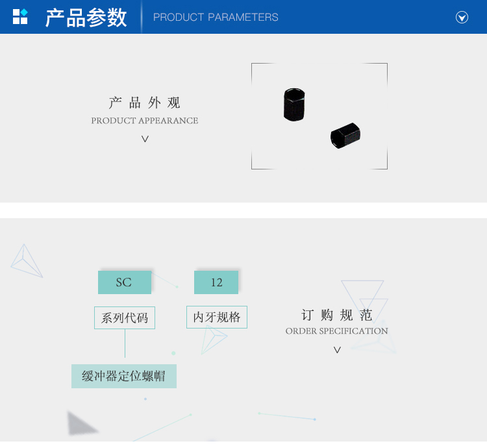Image resolution: width=487 pixels, height=448 pixels.
Task: Click the 订购规范 heading
Action: tap(337, 316)
